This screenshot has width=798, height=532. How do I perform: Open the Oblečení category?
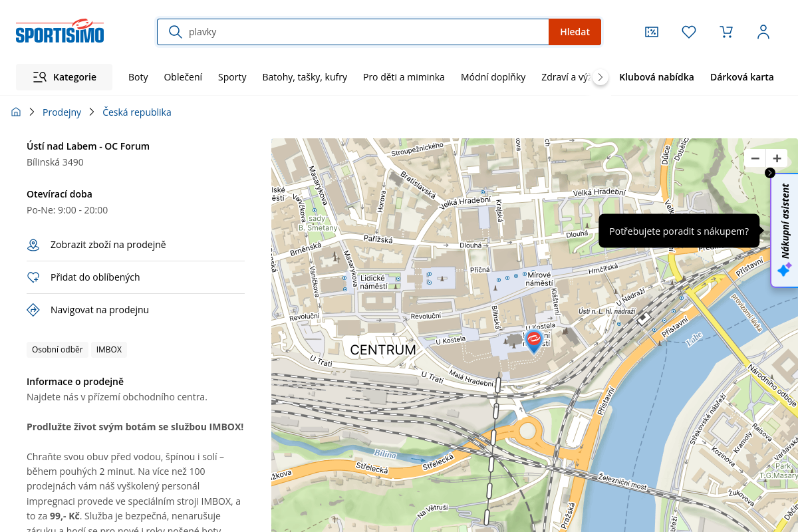(183, 77)
